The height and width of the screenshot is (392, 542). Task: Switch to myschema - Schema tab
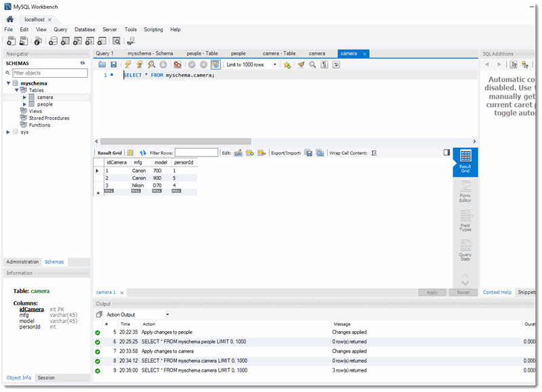(150, 53)
